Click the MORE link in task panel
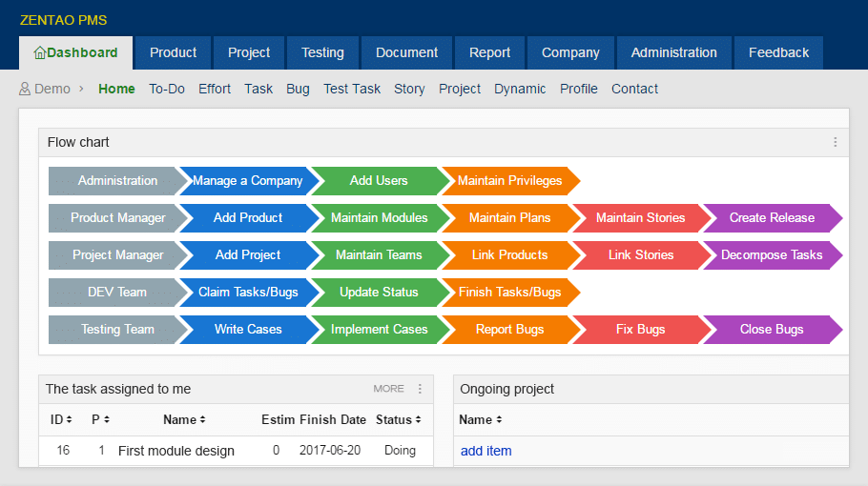Screen dimensions: 868x486 click(388, 389)
